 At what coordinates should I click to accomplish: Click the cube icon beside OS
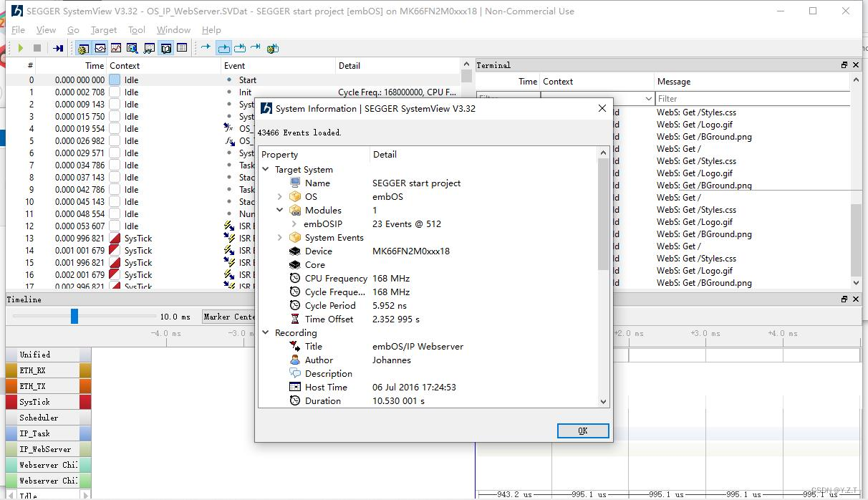[295, 197]
